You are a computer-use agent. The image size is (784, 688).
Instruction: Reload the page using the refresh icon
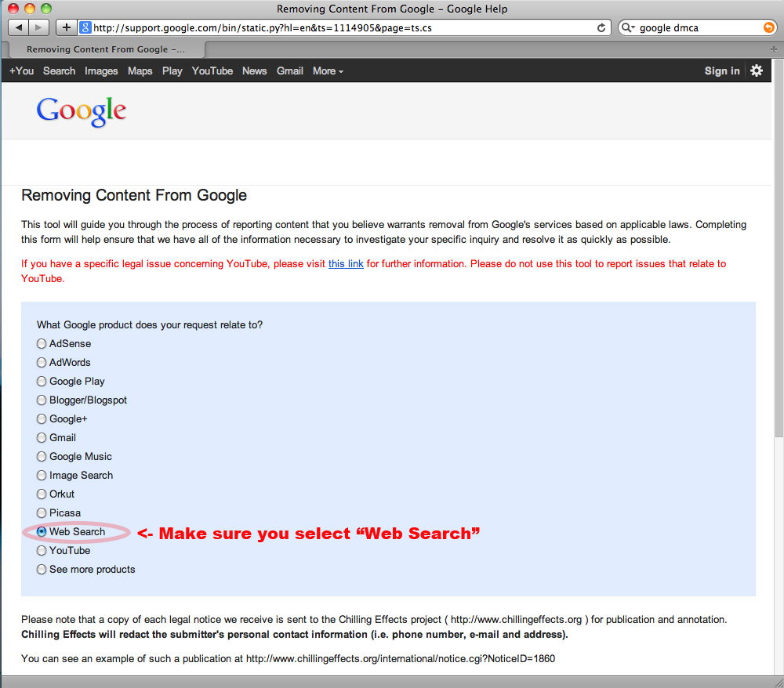pyautogui.click(x=601, y=27)
